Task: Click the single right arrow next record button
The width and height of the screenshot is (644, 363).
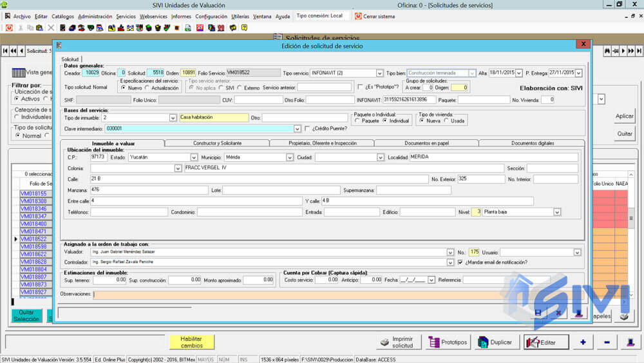Action: pos(623,51)
